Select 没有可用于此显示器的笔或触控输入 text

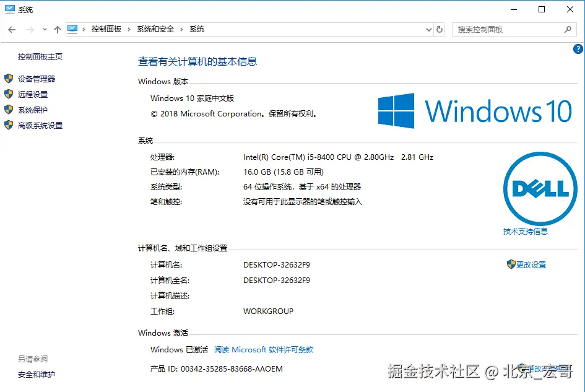(303, 202)
